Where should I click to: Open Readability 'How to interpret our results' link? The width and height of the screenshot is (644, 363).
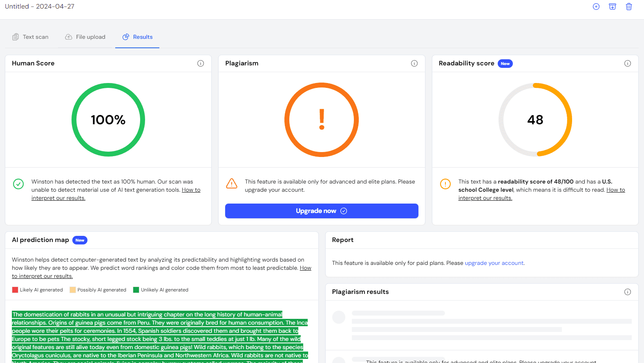[615, 190]
